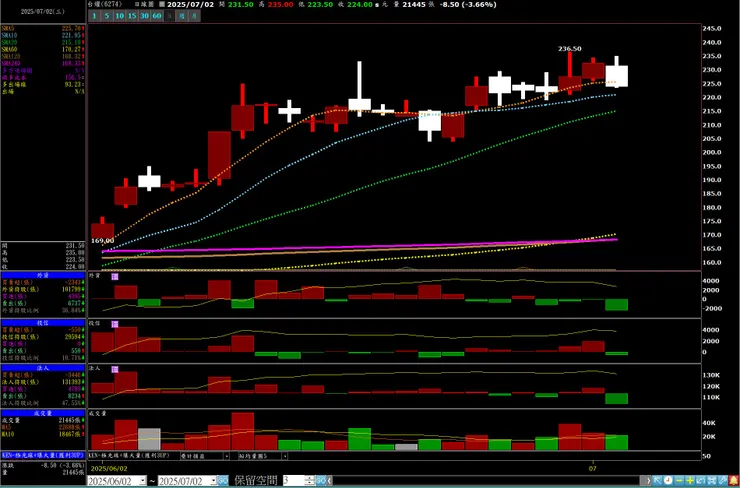Click the latest white candlestick on the chart
Viewport: 740px width, 488px height.
[617, 76]
